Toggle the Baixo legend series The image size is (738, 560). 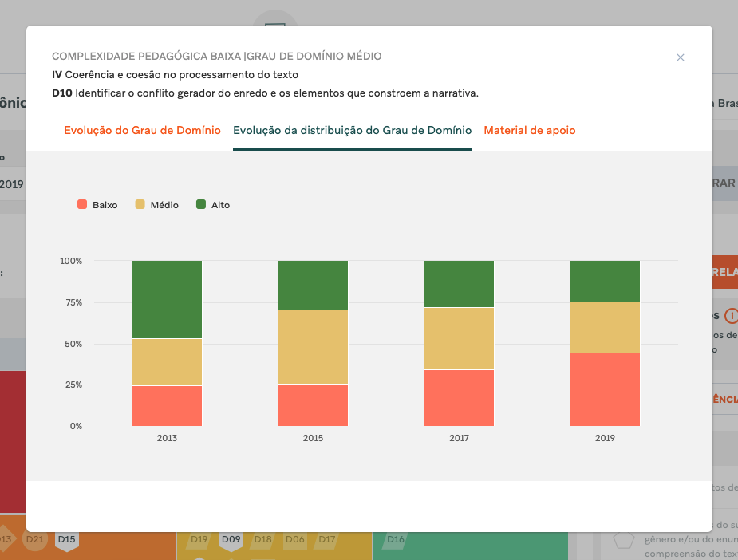point(97,205)
